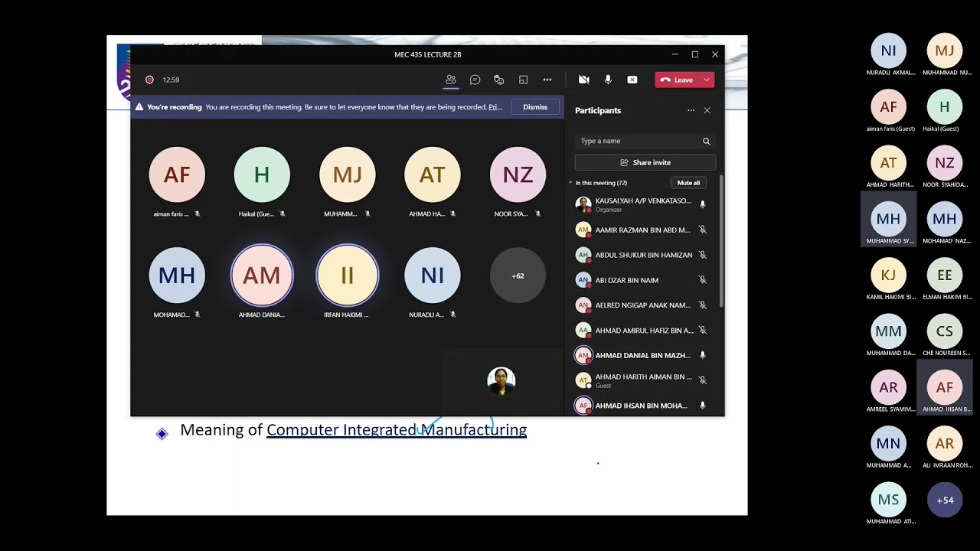Toggle mic icon for Ahmad Ihsan row
Image resolution: width=980 pixels, height=551 pixels.
[x=702, y=406]
